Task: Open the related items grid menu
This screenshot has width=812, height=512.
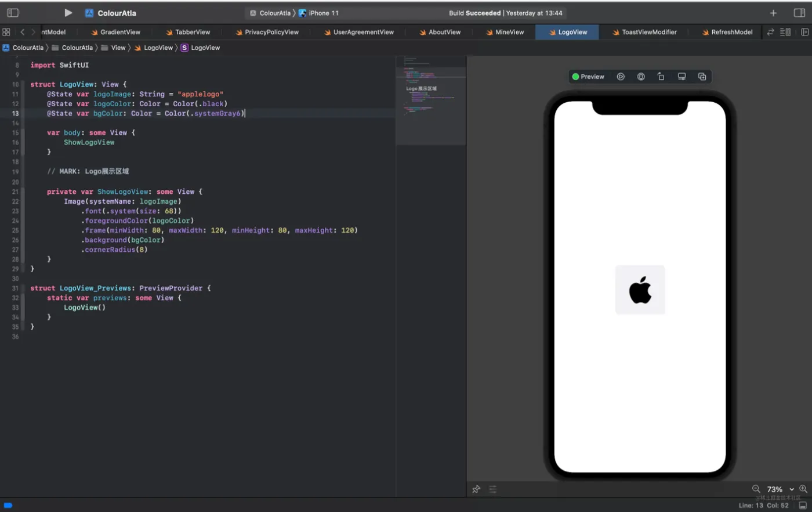Action: 6,32
